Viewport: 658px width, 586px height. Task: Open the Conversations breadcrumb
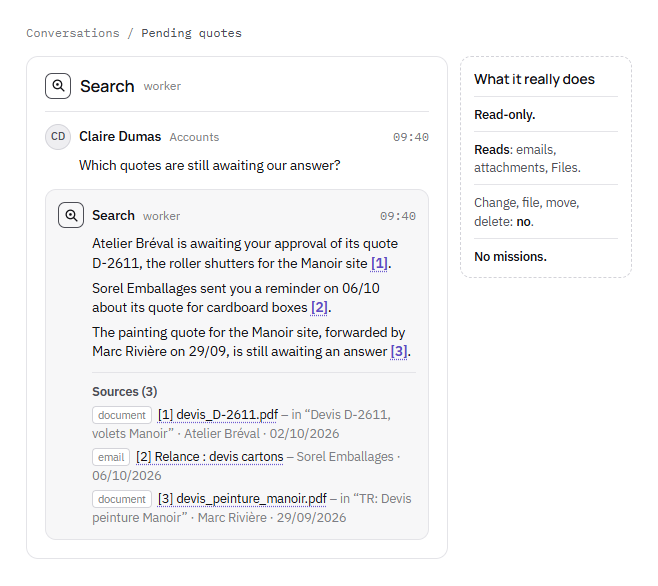[73, 33]
